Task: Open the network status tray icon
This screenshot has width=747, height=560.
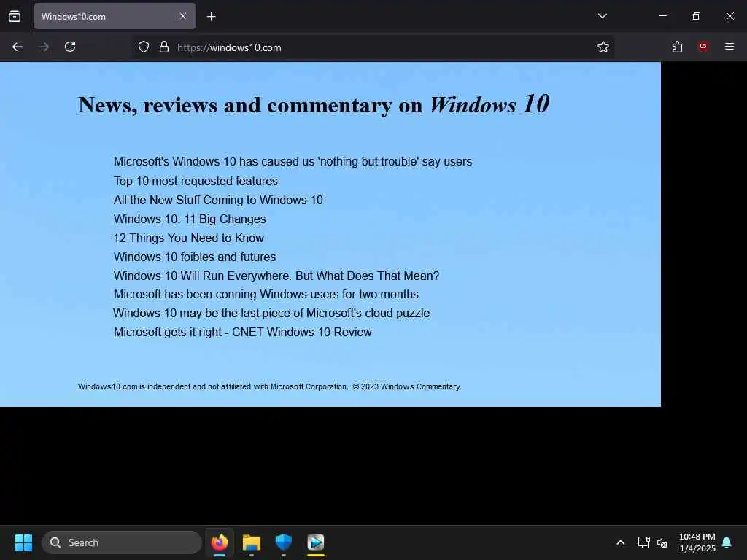Action: tap(643, 542)
